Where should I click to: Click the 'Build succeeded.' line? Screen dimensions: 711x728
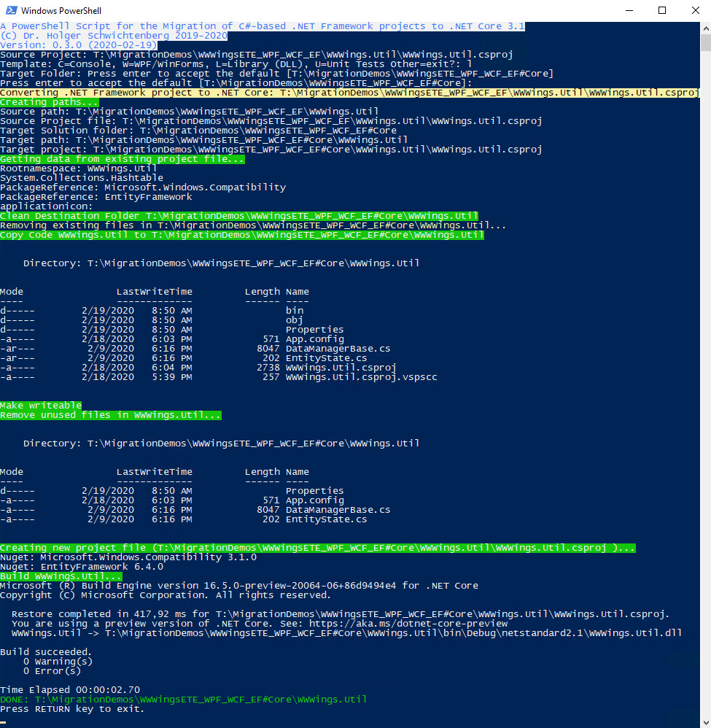pyautogui.click(x=46, y=652)
